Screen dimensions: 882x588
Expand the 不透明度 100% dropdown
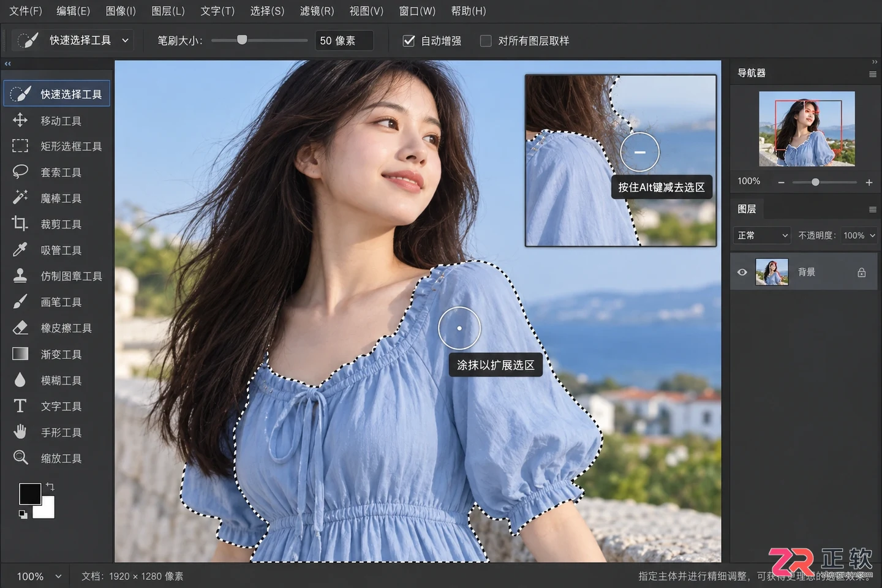[859, 235]
